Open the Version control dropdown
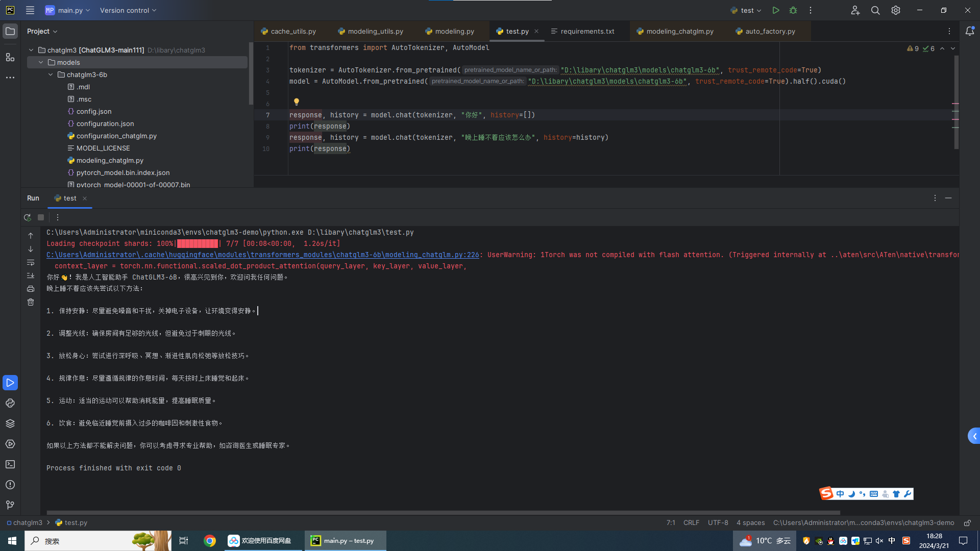The width and height of the screenshot is (980, 551). (128, 10)
